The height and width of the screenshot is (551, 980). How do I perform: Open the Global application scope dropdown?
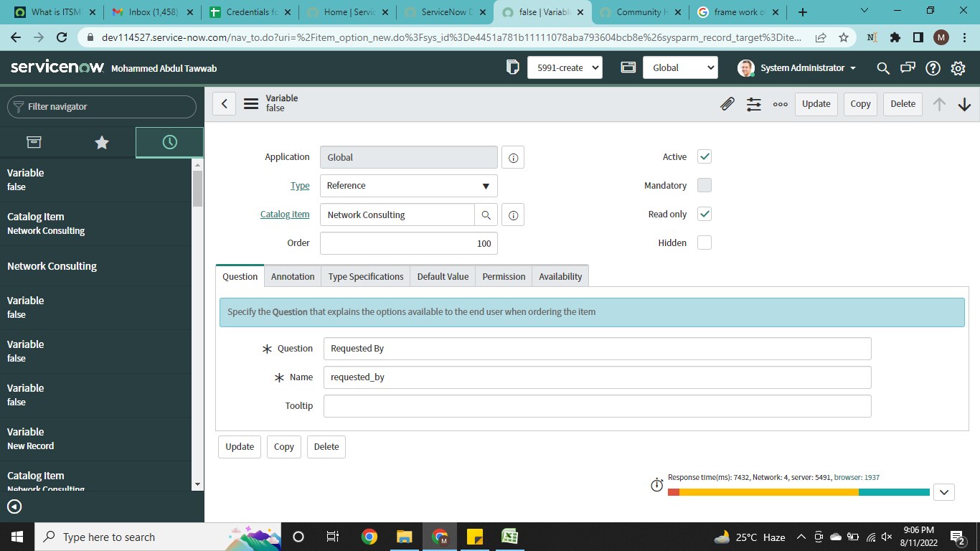tap(680, 67)
